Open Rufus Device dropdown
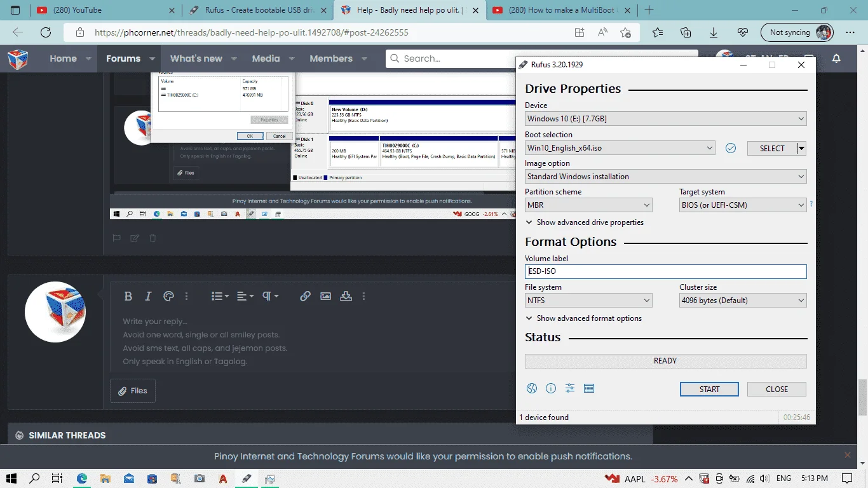The height and width of the screenshot is (488, 868). pos(665,118)
